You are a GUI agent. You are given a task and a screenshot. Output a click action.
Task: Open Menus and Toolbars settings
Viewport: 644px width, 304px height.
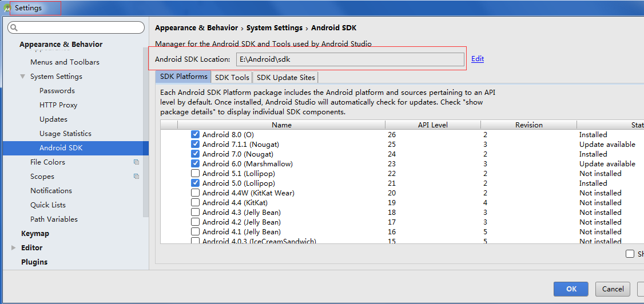[65, 62]
